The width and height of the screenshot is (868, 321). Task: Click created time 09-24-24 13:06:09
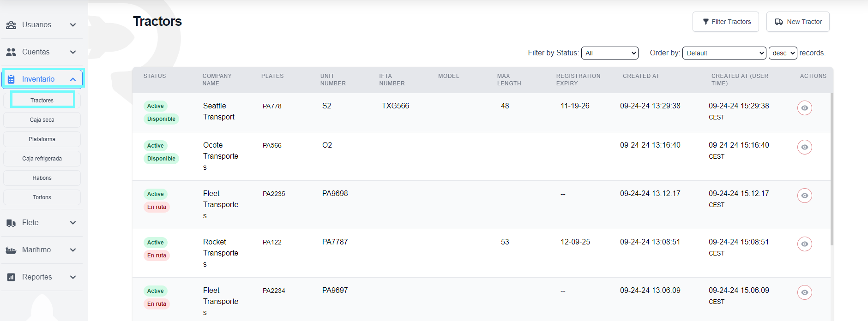(650, 291)
